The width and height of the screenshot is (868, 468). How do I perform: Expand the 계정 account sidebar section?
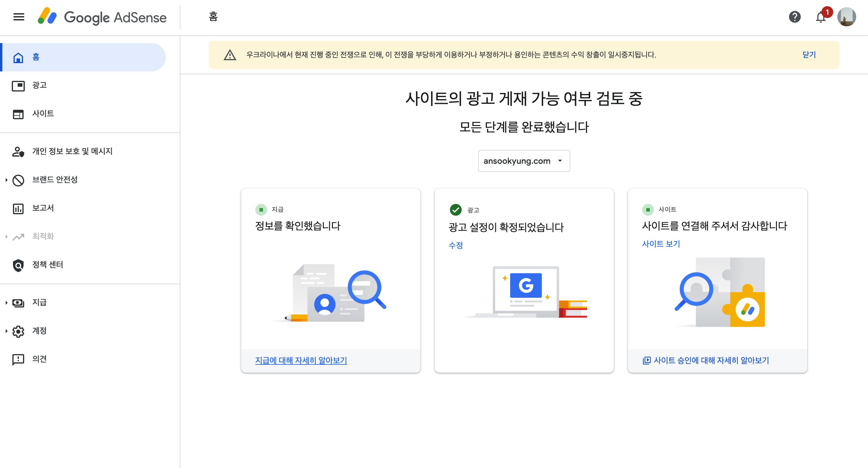(6, 331)
